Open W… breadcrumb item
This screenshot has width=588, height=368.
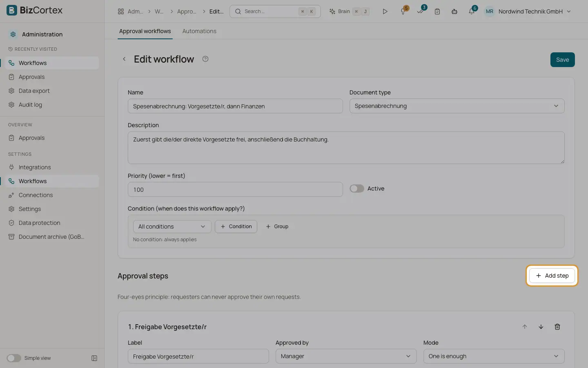[159, 11]
